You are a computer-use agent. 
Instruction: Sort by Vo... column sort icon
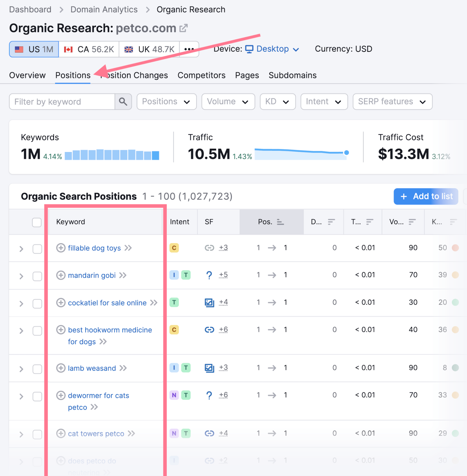(x=412, y=222)
